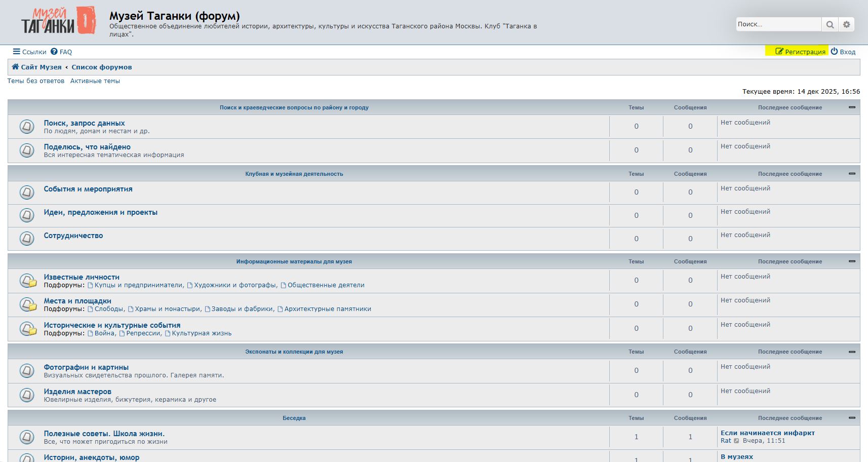Open the FAQ menu item
Viewport: 868px width, 462px height.
(x=61, y=52)
